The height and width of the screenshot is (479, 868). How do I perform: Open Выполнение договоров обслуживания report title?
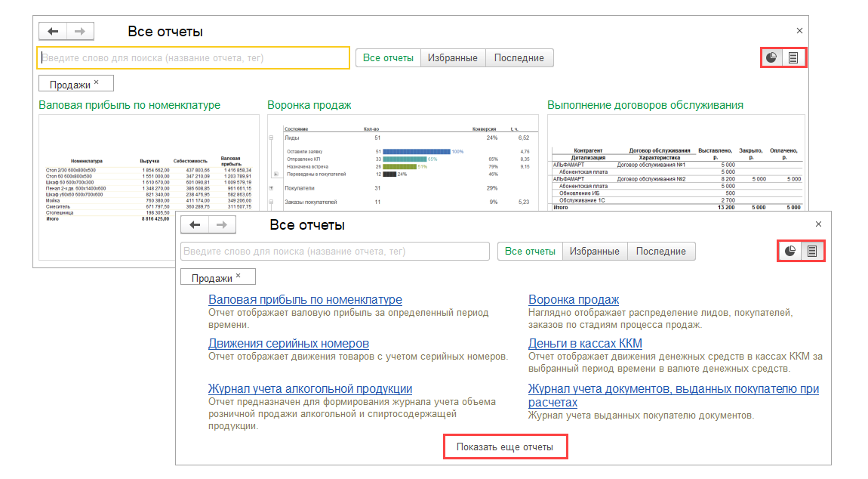tap(645, 105)
